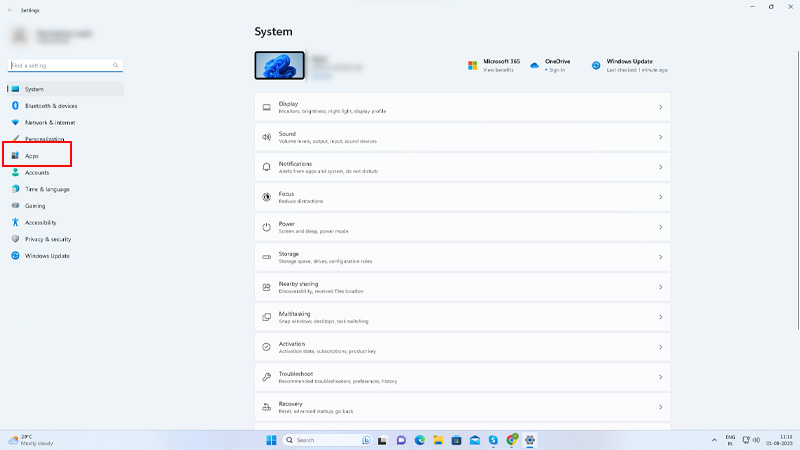
Task: Select the Gaming controller icon
Action: tap(15, 206)
